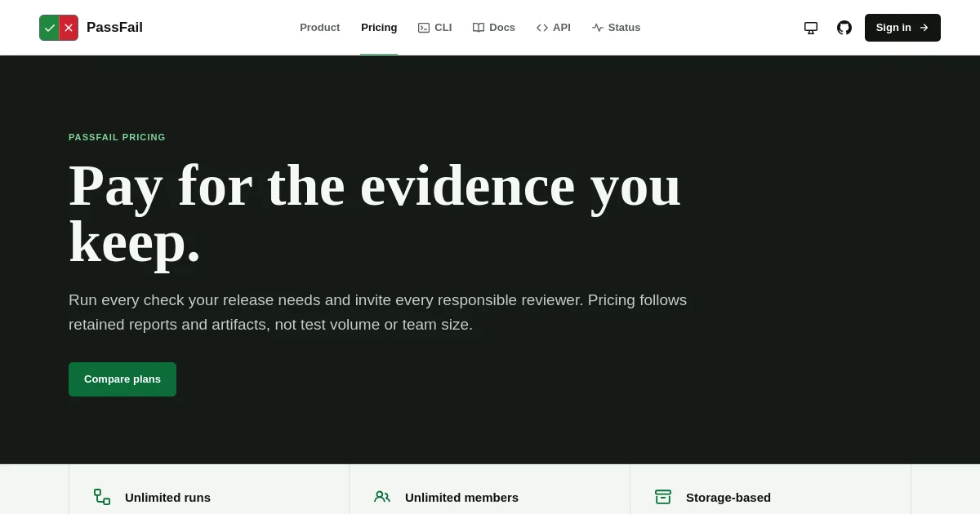Click the PassFail check-and-cross logo icon
The image size is (980, 514).
(x=59, y=28)
